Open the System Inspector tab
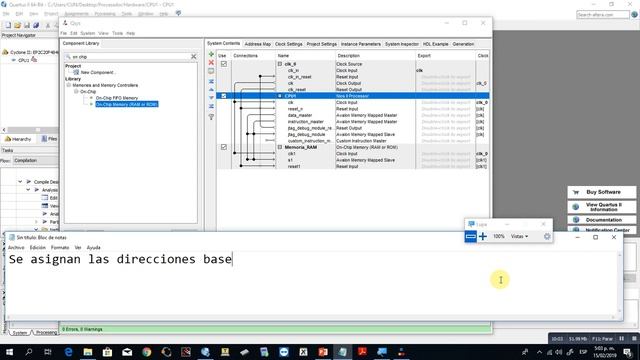 point(402,44)
